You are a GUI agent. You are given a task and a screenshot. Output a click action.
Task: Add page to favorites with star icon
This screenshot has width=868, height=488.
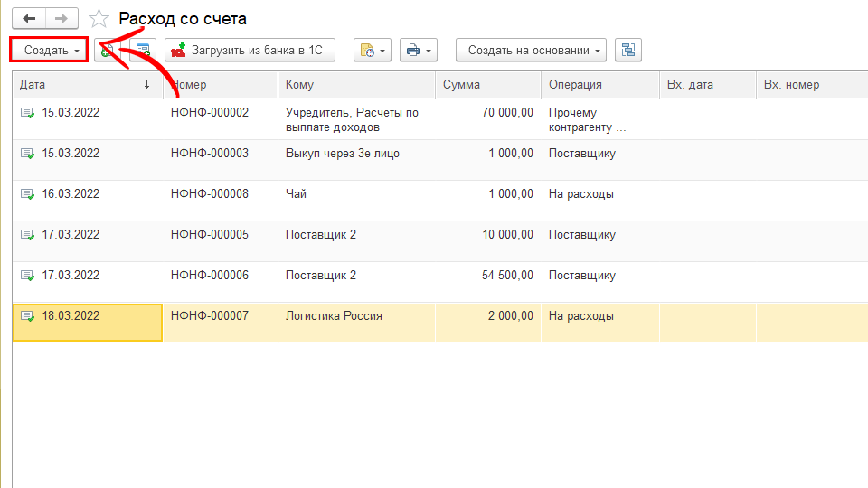(x=99, y=19)
